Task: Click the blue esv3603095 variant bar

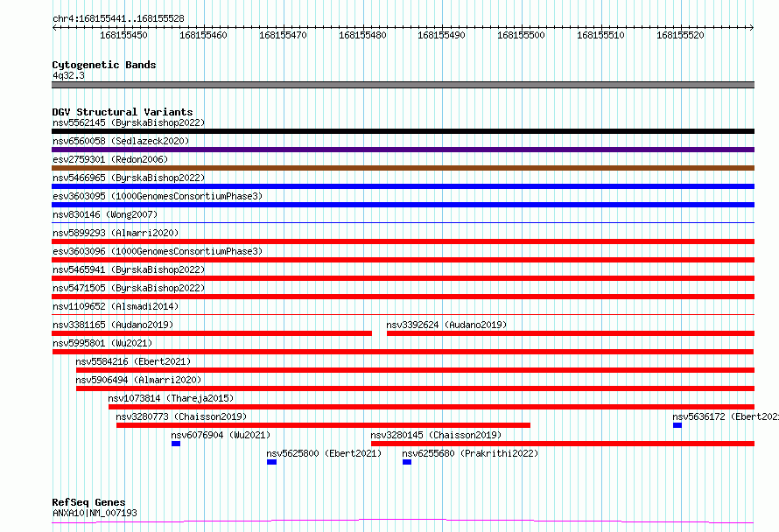Action: (403, 205)
